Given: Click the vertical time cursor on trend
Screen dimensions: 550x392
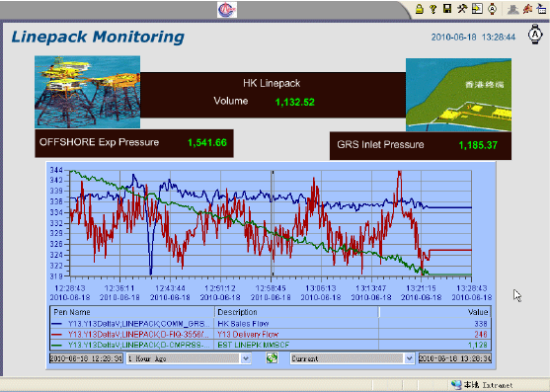Looking at the screenshot, I should click(x=272, y=223).
